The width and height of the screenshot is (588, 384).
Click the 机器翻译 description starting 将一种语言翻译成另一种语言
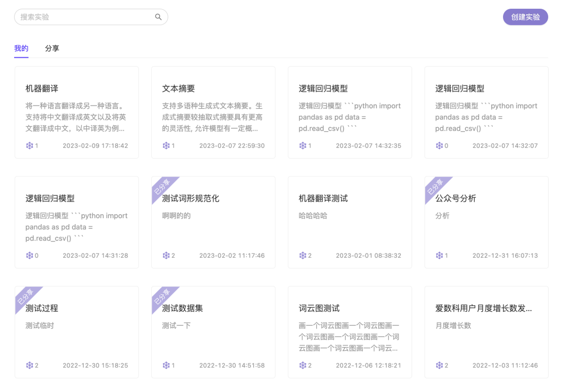[x=76, y=117]
